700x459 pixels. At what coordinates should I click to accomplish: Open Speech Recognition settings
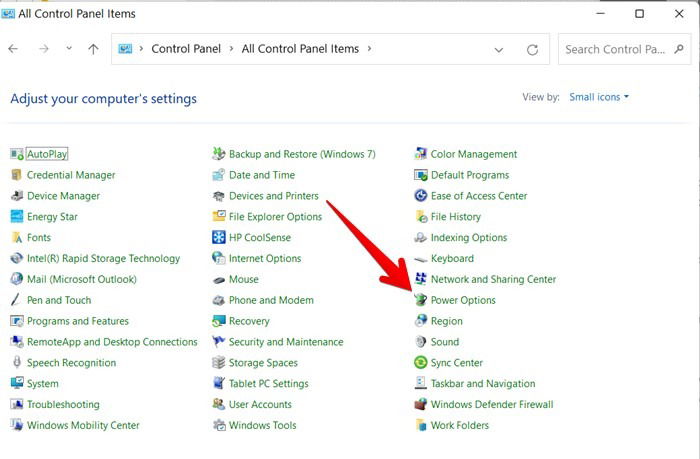pyautogui.click(x=71, y=363)
